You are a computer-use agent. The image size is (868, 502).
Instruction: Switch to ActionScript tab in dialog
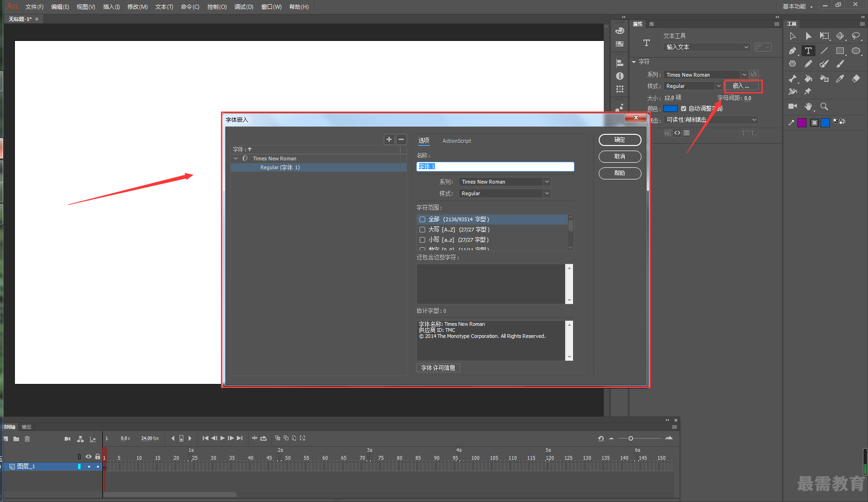point(457,141)
